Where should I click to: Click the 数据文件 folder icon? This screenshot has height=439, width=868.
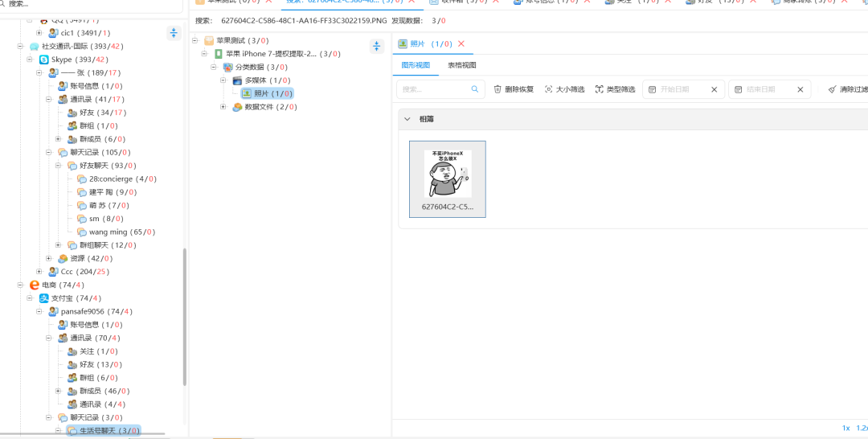click(237, 107)
